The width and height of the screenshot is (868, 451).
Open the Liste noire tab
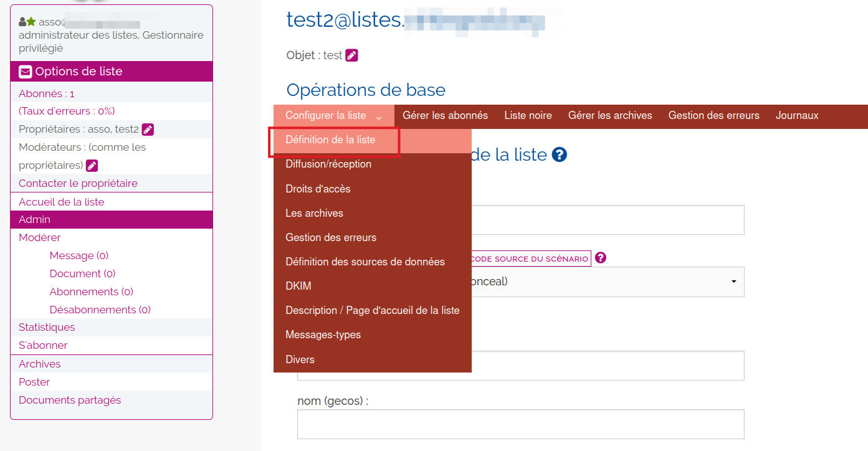click(x=528, y=116)
